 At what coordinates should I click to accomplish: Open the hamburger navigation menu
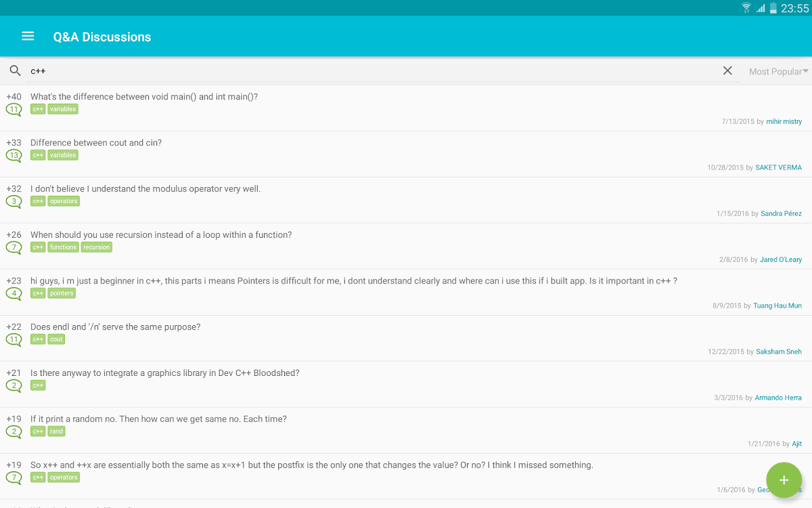[28, 37]
